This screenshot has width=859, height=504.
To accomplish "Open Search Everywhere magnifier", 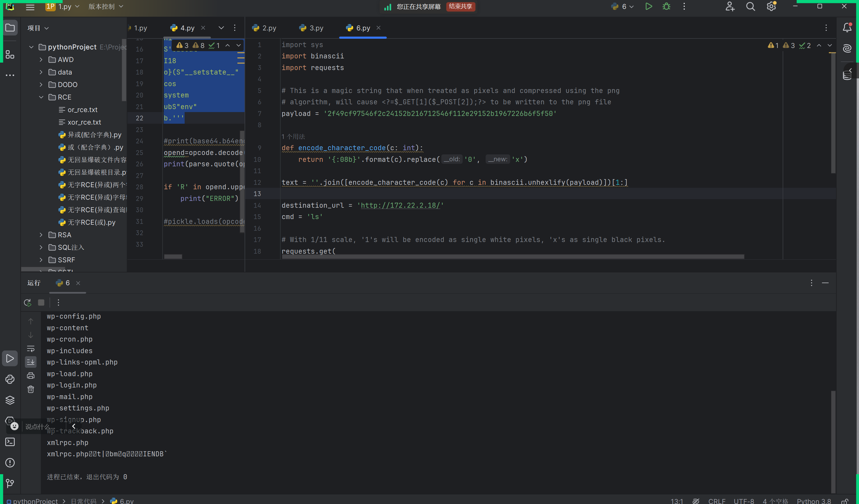I will pos(750,7).
